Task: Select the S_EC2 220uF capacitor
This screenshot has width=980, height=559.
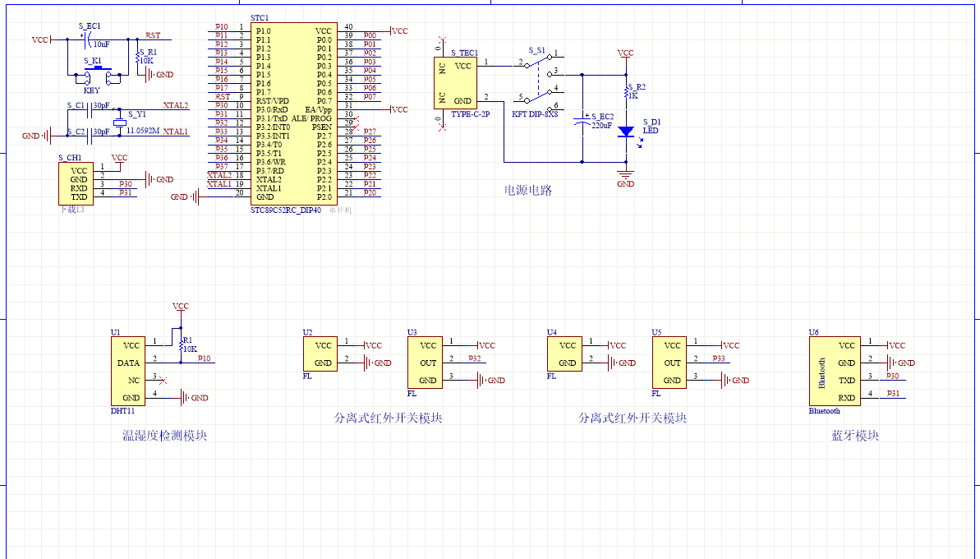Action: coord(582,122)
